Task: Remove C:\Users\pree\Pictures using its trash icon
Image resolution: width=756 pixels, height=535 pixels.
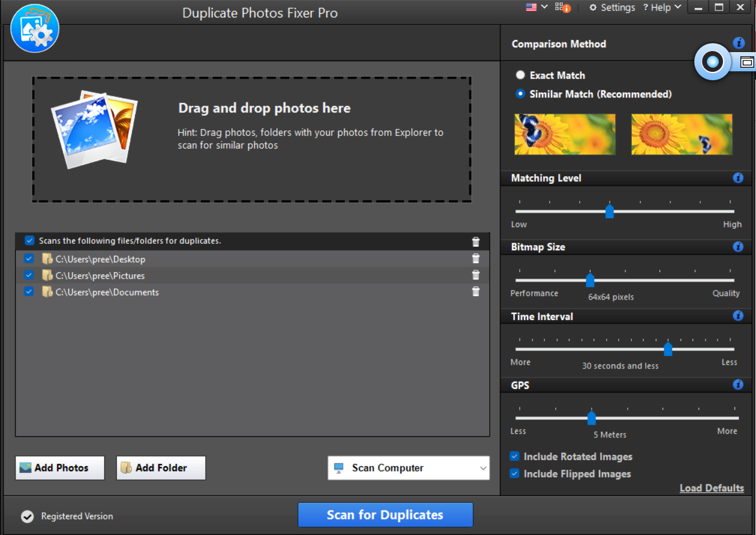Action: 475,274
